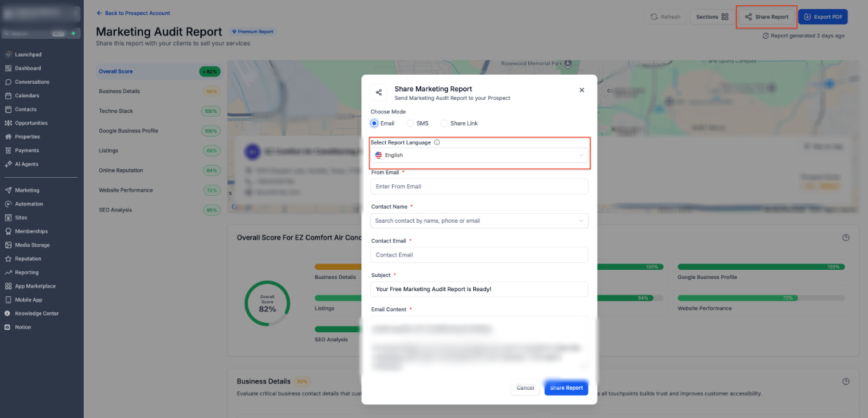
Task: Click the Overall Score 82% ring
Action: point(267,303)
